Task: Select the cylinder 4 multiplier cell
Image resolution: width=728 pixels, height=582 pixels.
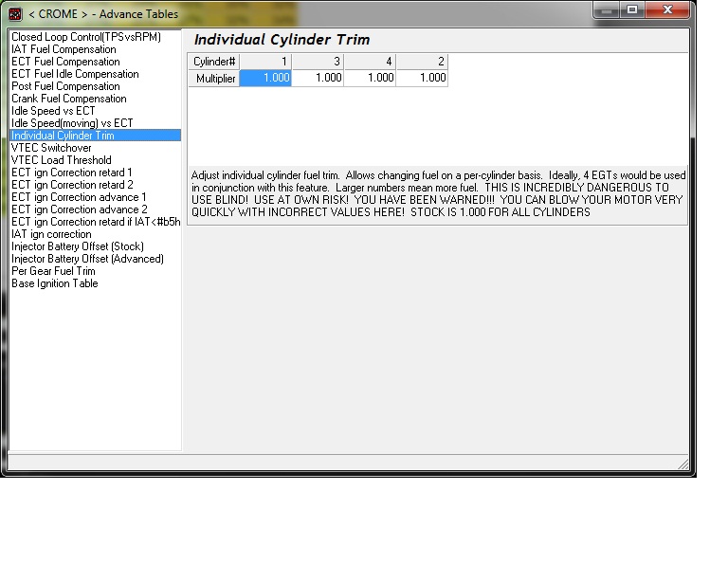Action: coord(370,78)
